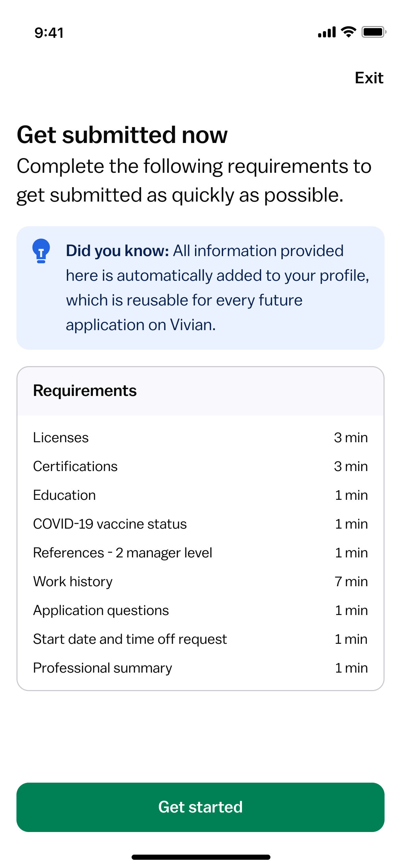Tap the Wi-Fi status icon
The image size is (401, 868).
click(x=349, y=32)
